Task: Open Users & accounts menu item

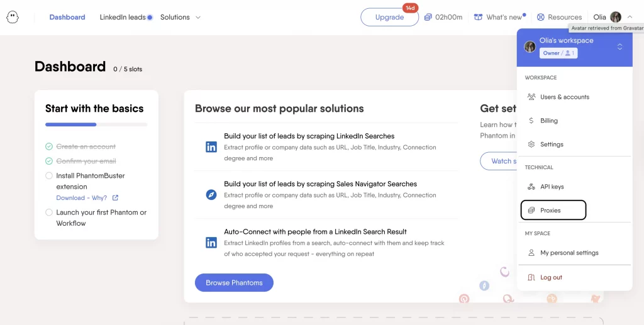Action: 564,97
